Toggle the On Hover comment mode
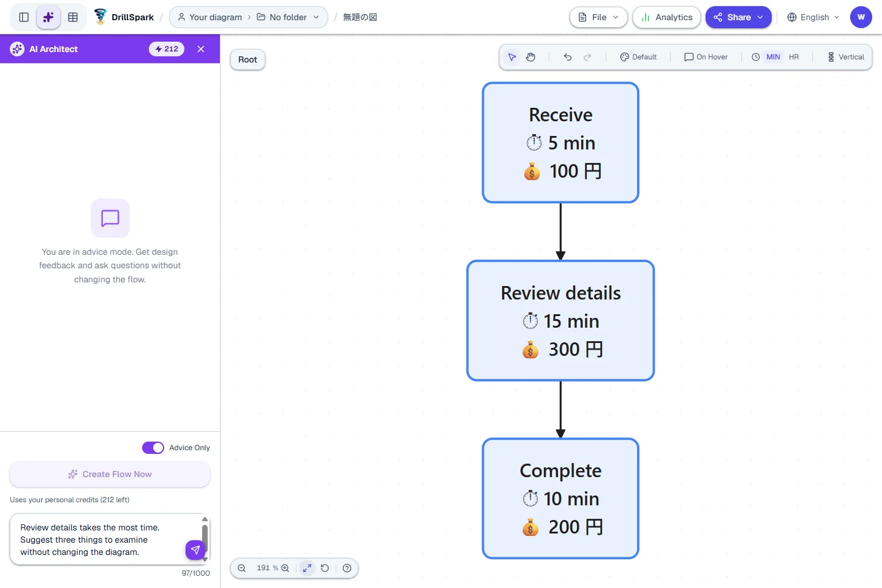The width and height of the screenshot is (882, 588). pos(706,57)
